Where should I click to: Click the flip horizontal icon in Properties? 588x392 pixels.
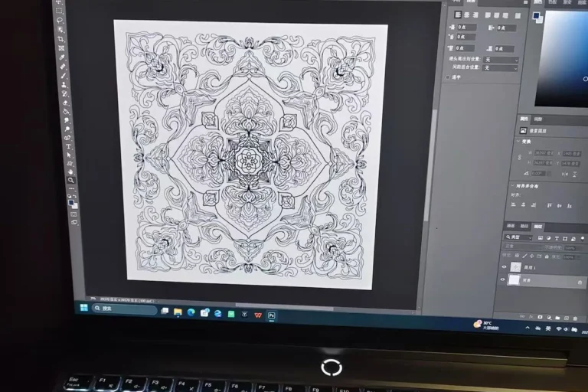tap(565, 174)
